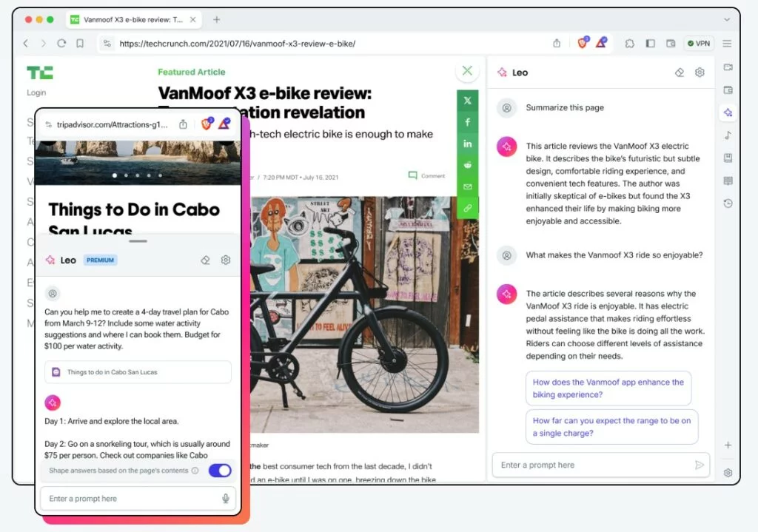Expand the mobile Leo sheet drag handle
Image resolution: width=758 pixels, height=532 pixels.
[x=138, y=241]
